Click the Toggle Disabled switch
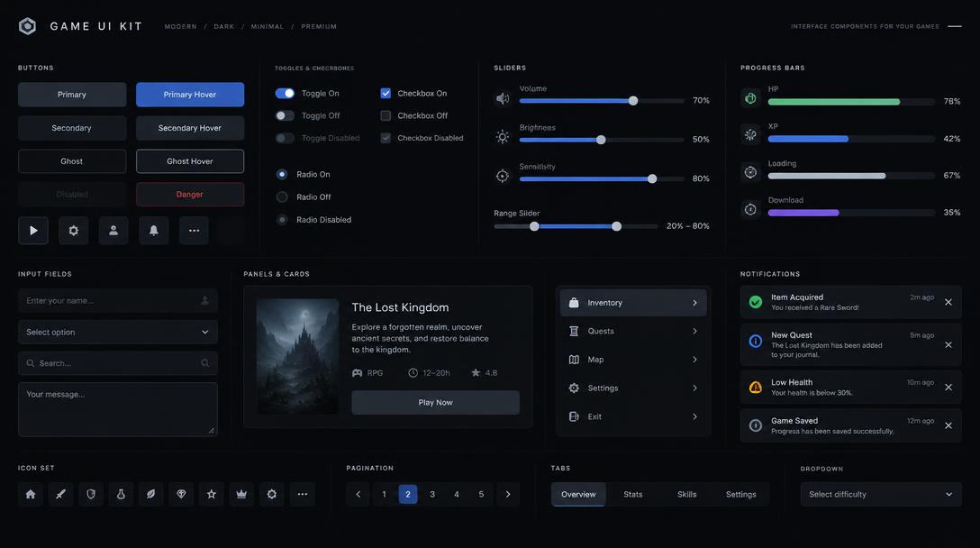 point(285,138)
